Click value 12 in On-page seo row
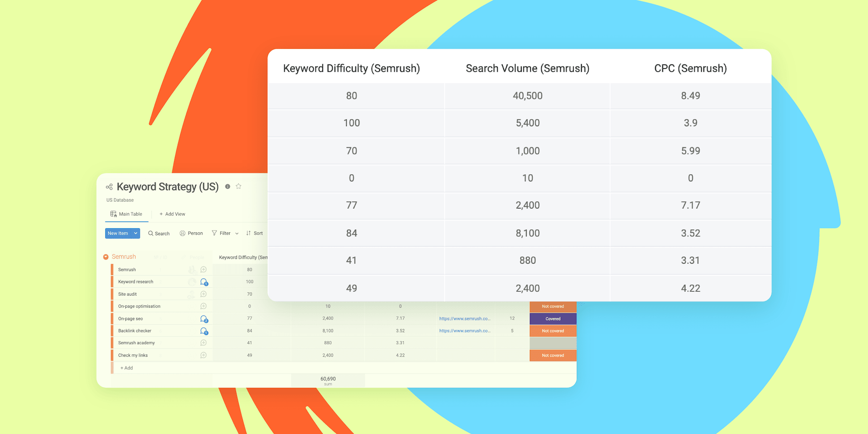Screen dimensions: 868x434 pyautogui.click(x=512, y=319)
